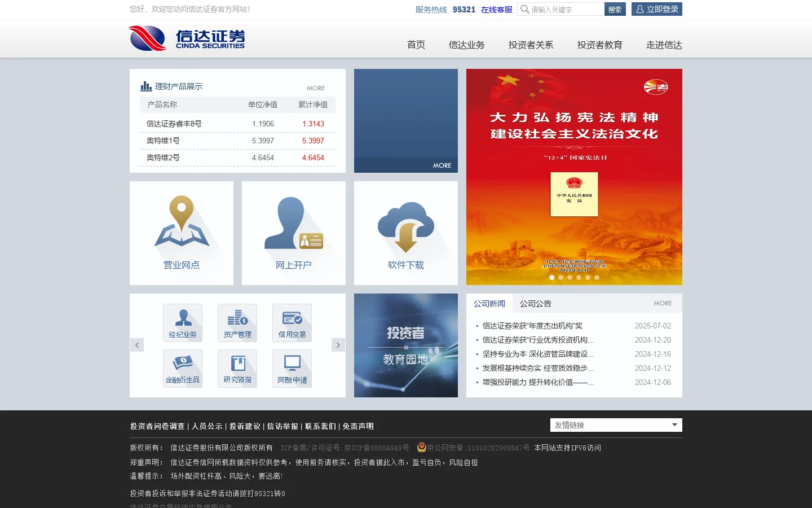Open the 资产管理 asset management icon

click(237, 322)
